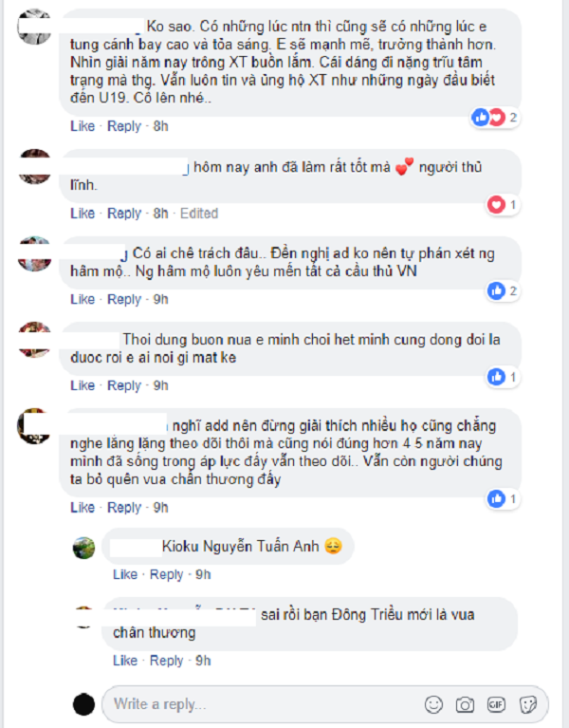The height and width of the screenshot is (728, 569).
Task: Open avatar beside 'Kioku Nguyễn Tuấn Anh' reply
Action: coord(84,548)
